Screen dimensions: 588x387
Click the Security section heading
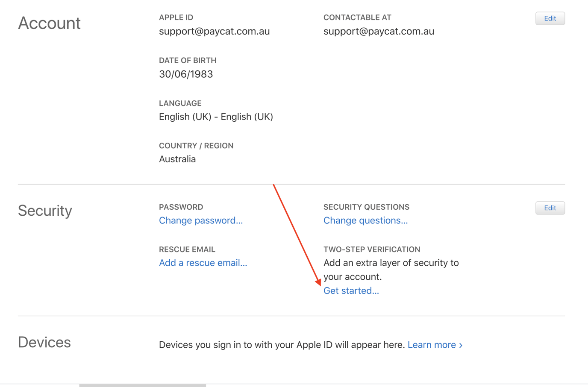click(x=44, y=211)
